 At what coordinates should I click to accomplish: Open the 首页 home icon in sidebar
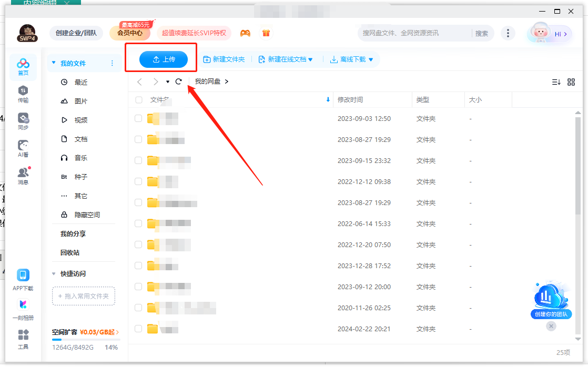point(23,67)
